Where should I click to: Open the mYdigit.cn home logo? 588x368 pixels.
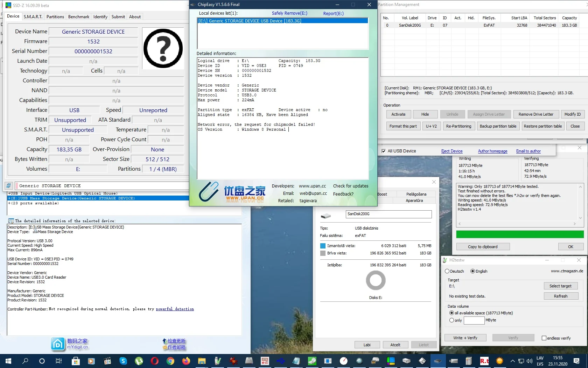tap(58, 344)
